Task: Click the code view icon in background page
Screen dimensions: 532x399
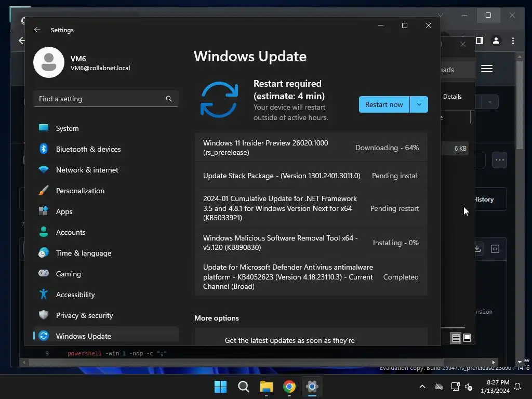Action: 495,249
